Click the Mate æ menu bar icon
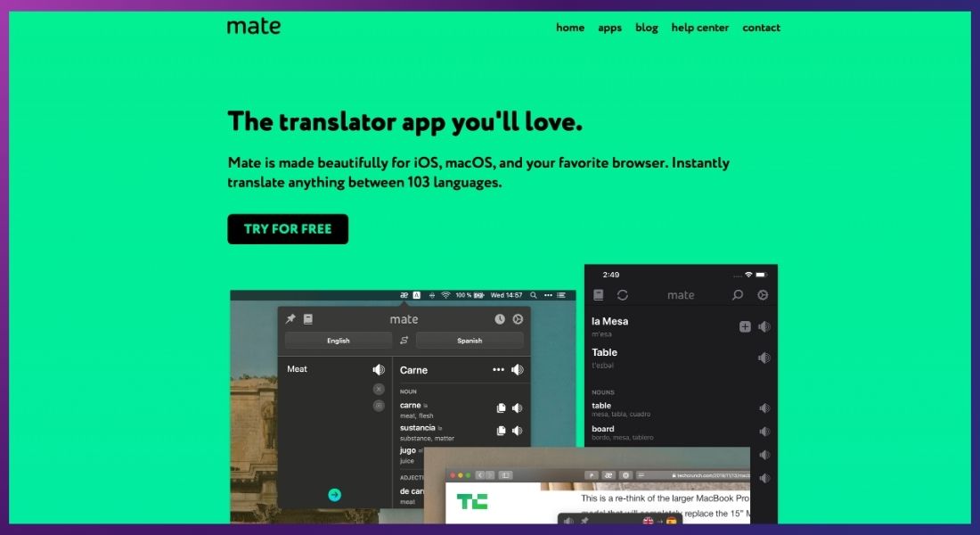Image resolution: width=980 pixels, height=535 pixels. (404, 295)
